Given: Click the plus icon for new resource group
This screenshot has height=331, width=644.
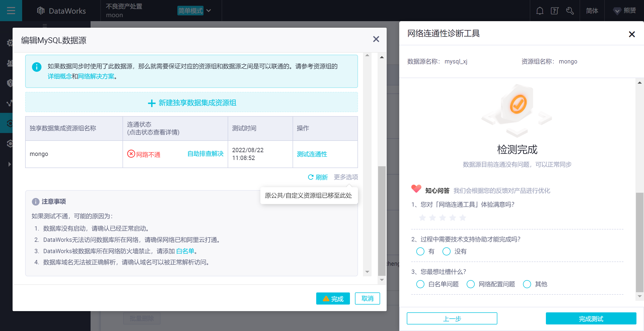Looking at the screenshot, I should [152, 103].
